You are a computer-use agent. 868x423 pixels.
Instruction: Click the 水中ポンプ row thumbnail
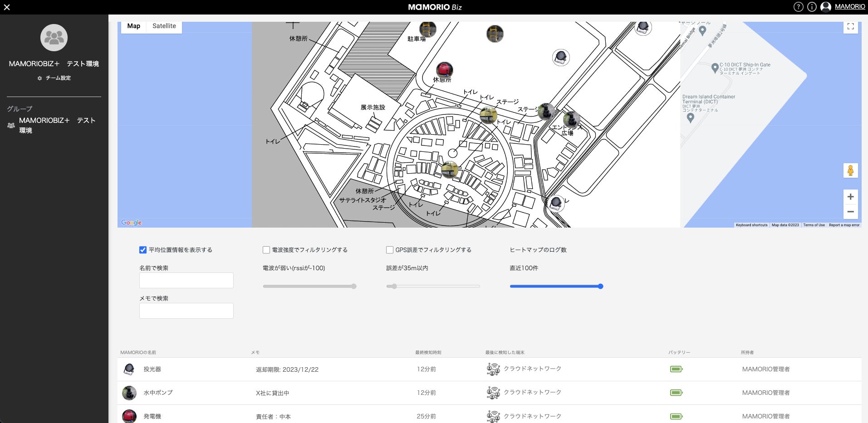129,393
